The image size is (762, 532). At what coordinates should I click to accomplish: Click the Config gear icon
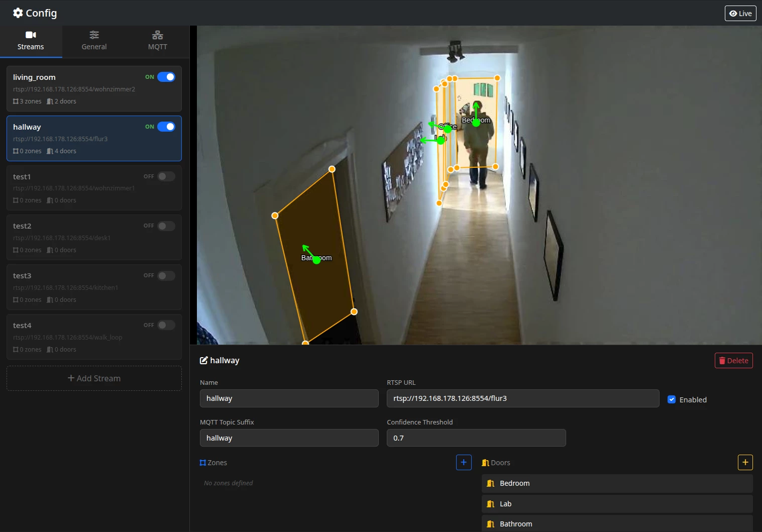click(x=18, y=13)
